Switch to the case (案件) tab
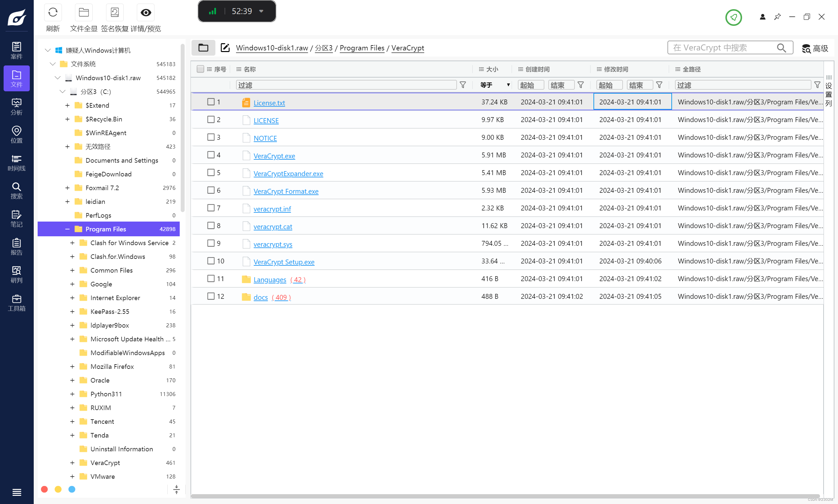 (x=16, y=50)
